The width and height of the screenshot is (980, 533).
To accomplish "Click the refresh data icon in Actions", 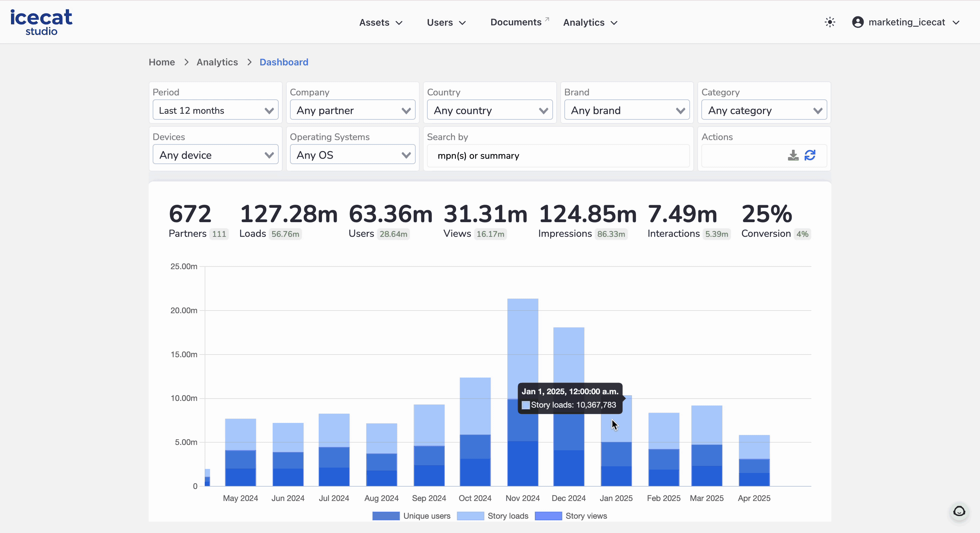I will pos(811,155).
